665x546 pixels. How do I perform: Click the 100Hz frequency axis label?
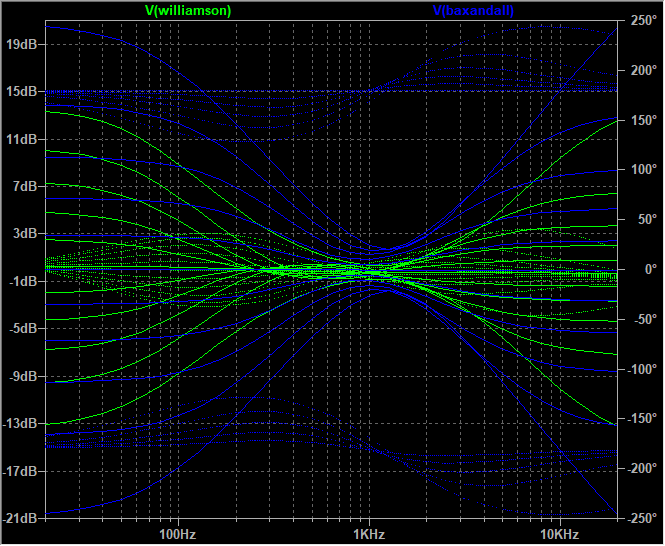click(178, 534)
